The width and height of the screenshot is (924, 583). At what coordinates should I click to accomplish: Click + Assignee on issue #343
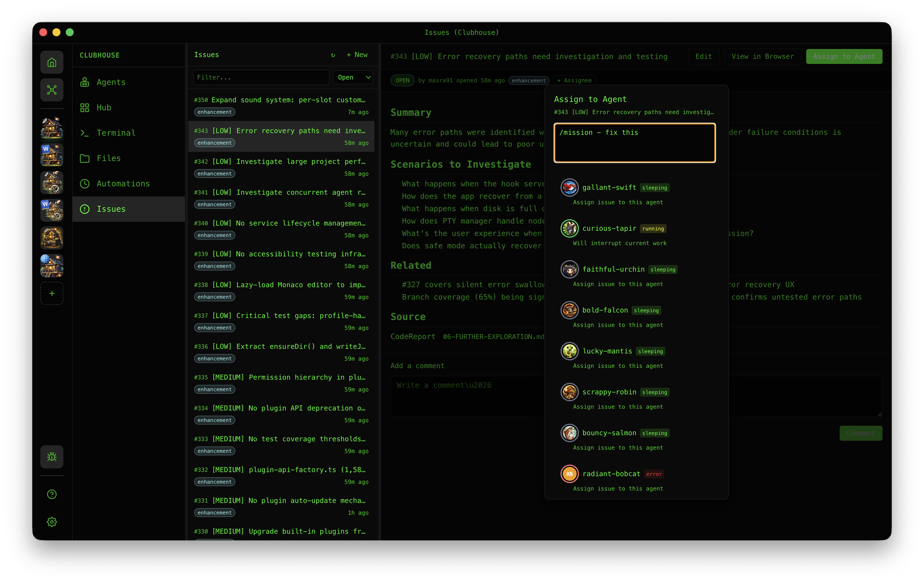(574, 80)
